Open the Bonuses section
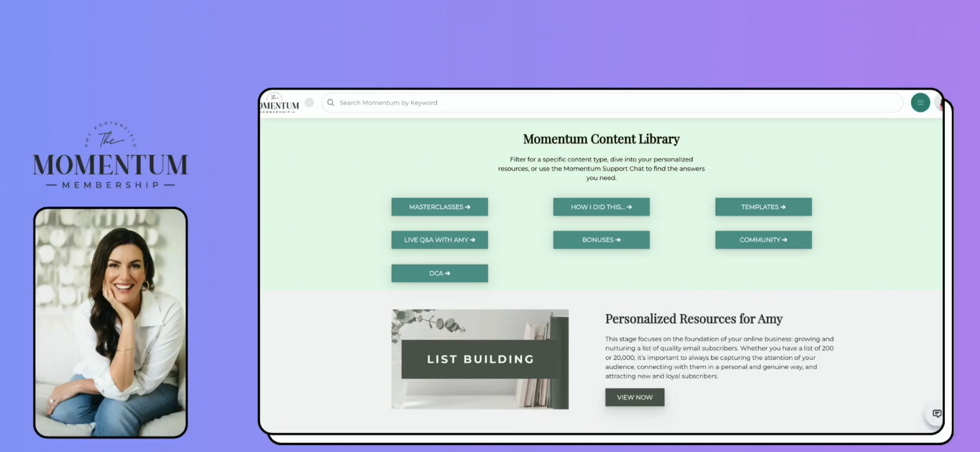The width and height of the screenshot is (980, 452). (601, 240)
